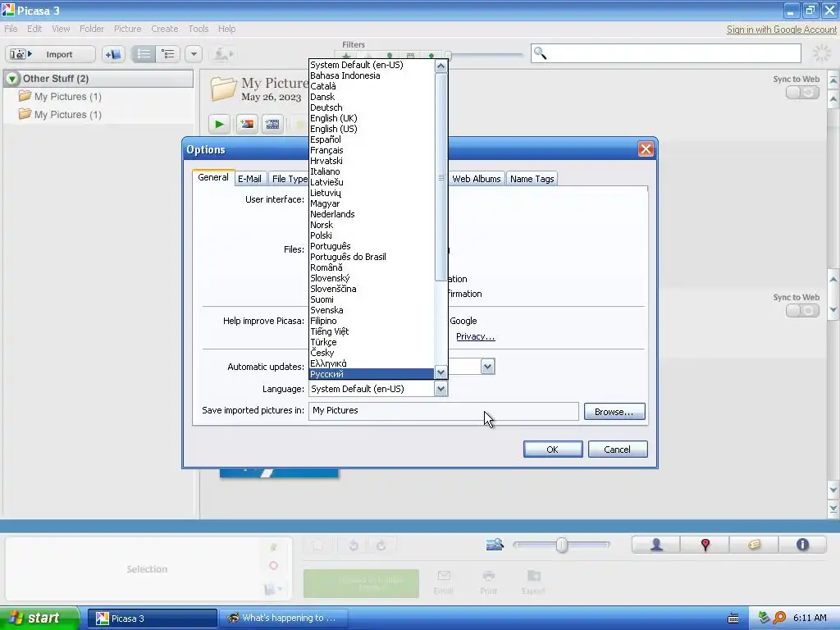Open the Name Tags tab
The width and height of the screenshot is (840, 630).
pyautogui.click(x=532, y=179)
